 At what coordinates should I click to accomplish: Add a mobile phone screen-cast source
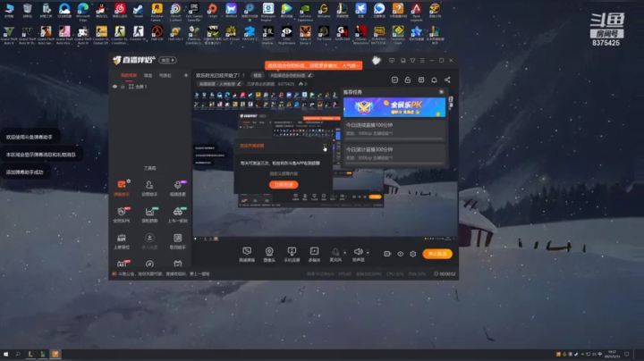coord(292,255)
